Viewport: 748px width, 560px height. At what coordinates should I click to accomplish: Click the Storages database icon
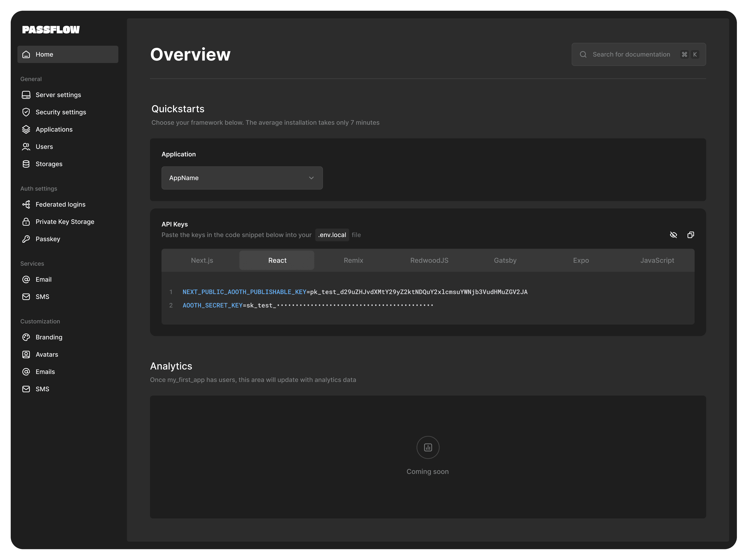coord(26,164)
